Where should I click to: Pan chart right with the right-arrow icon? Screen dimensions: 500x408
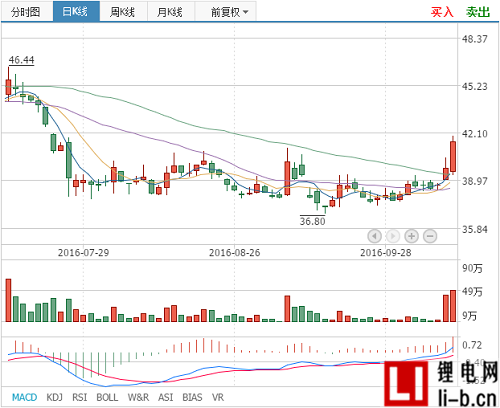(393, 236)
